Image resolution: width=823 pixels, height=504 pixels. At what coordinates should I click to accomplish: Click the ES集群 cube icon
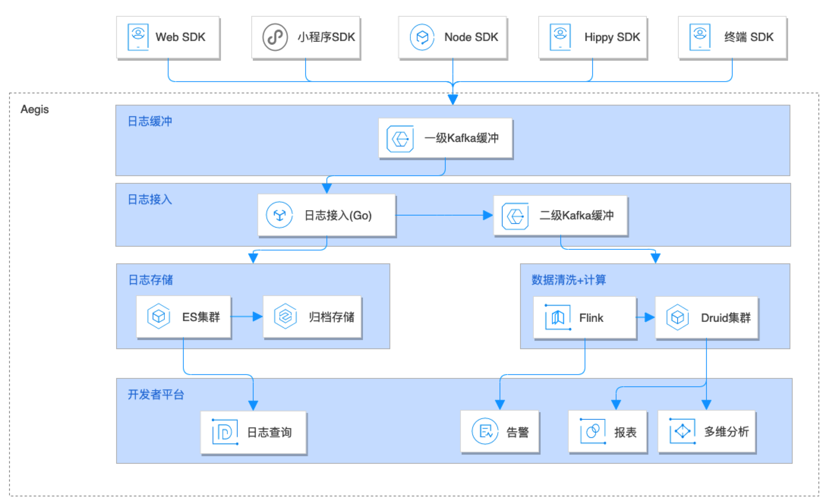(158, 316)
